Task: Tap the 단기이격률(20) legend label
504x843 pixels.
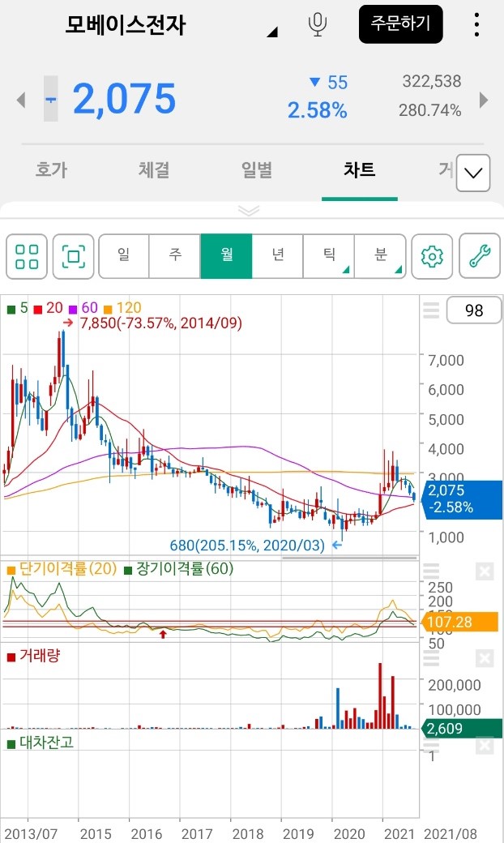Action: (x=62, y=569)
